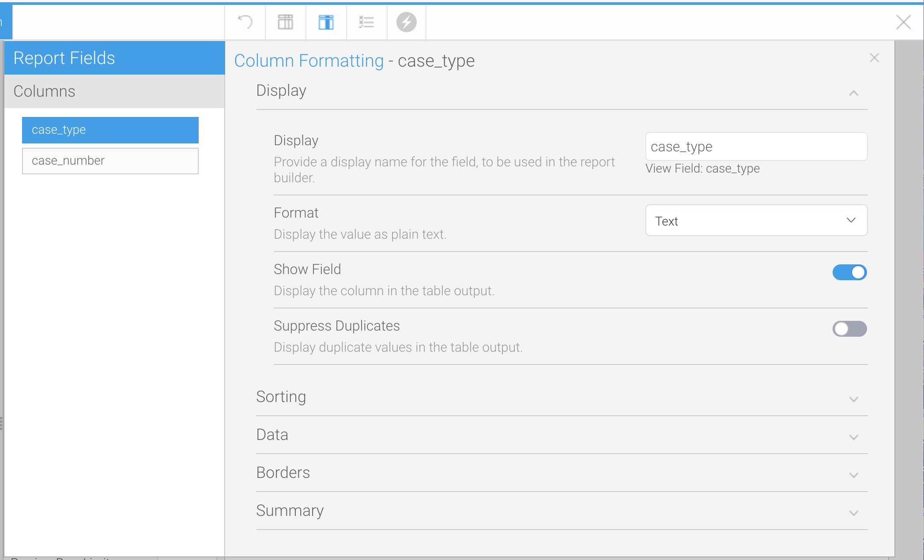The width and height of the screenshot is (924, 560).
Task: Close the Column Formatting panel via X icon
Action: coord(874,58)
